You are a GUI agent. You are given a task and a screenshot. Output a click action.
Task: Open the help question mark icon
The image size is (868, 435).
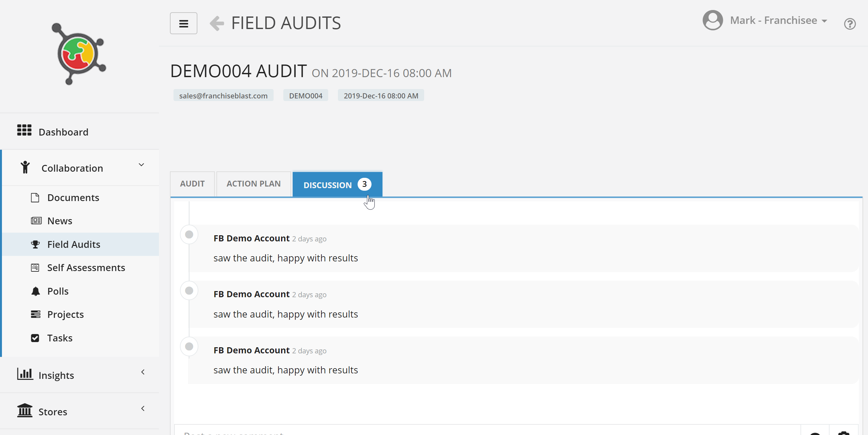(x=850, y=24)
